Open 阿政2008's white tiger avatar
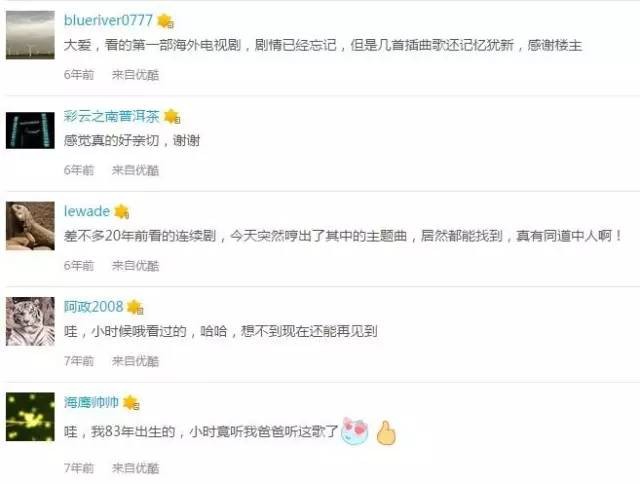 pyautogui.click(x=30, y=322)
